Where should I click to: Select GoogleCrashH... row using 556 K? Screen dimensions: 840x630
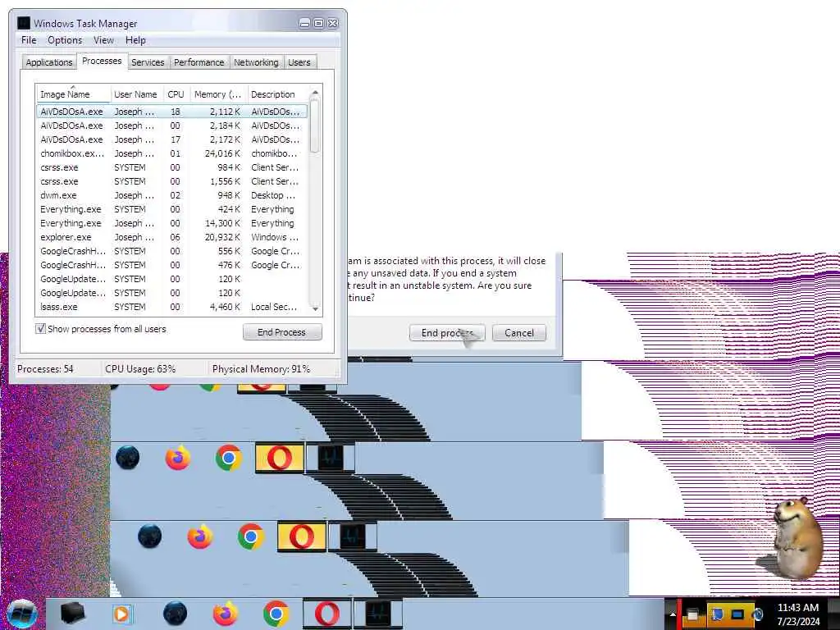click(x=172, y=251)
